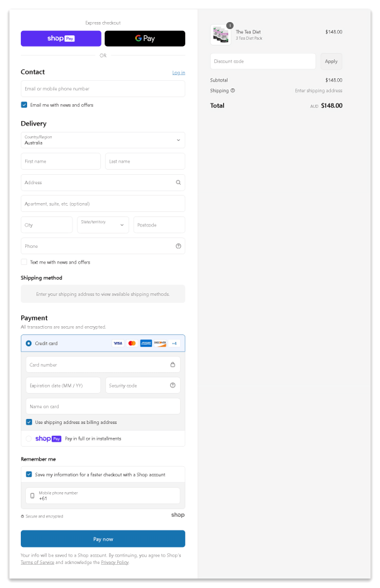
Task: Click the Log in link
Action: (x=178, y=73)
